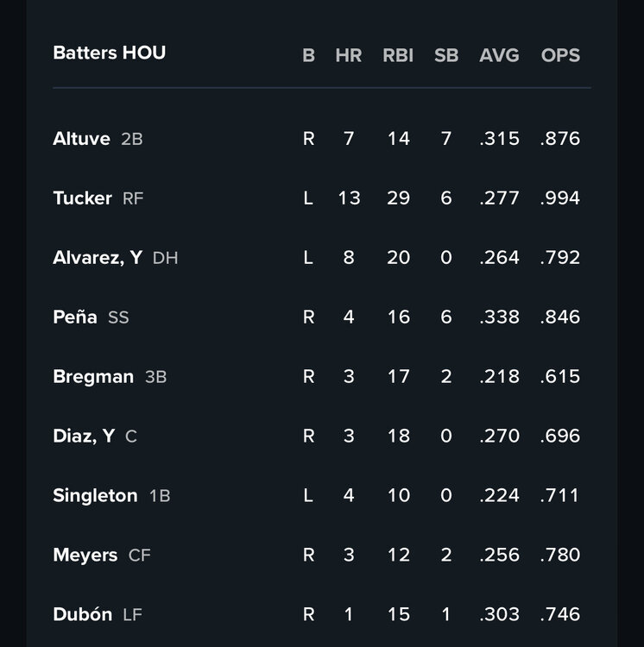View Diaz, Y player details

click(x=83, y=437)
